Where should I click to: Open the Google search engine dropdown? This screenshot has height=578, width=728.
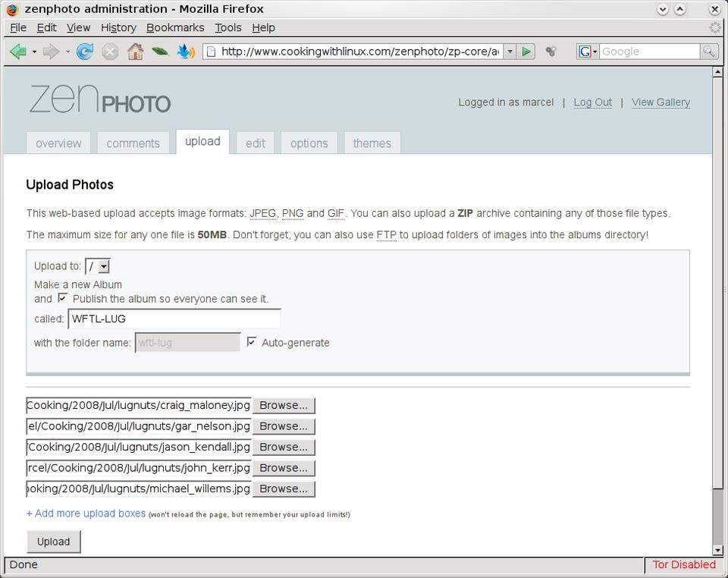tap(588, 52)
